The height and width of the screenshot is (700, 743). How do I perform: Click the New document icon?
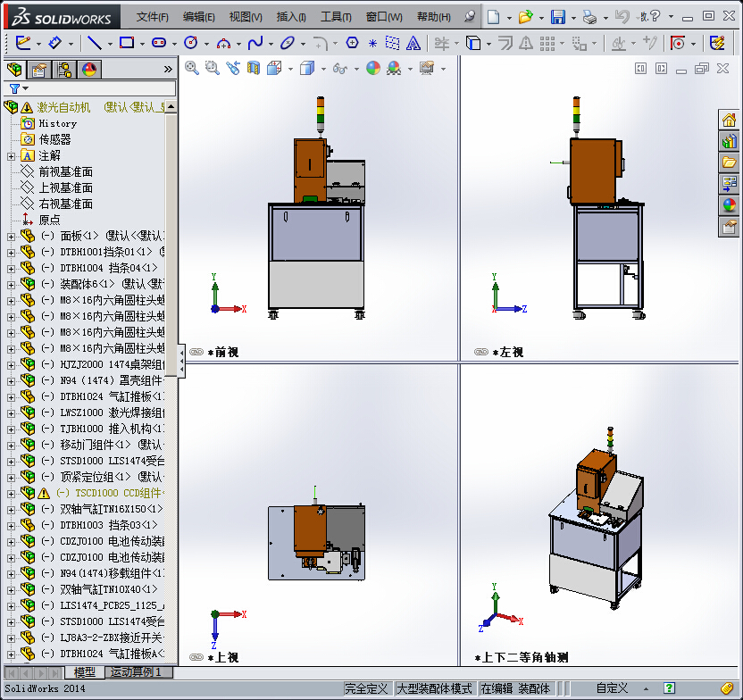(x=494, y=17)
